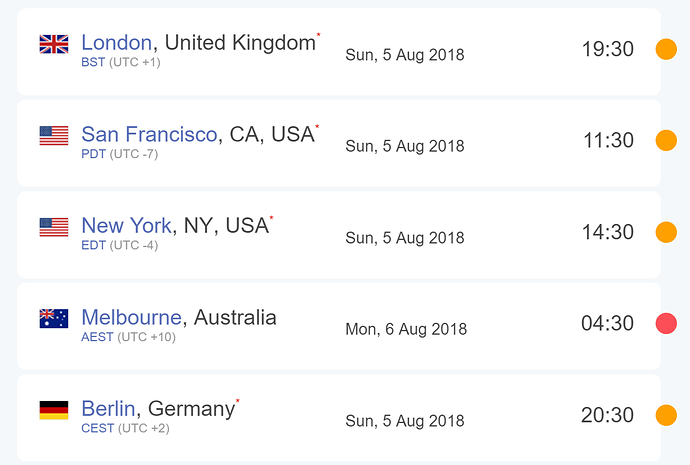Screen dimensions: 690x465
Task: Open the San Francisco city link
Action: click(149, 134)
